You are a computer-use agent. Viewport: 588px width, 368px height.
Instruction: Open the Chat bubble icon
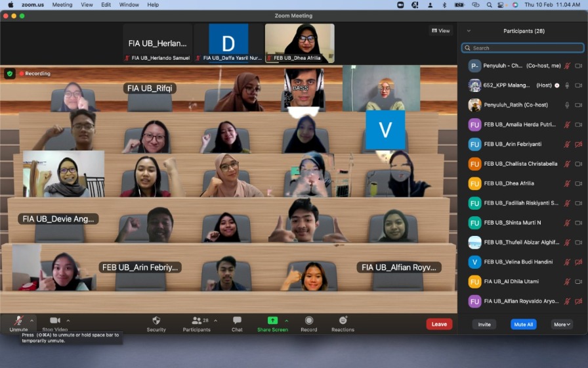pos(237,321)
